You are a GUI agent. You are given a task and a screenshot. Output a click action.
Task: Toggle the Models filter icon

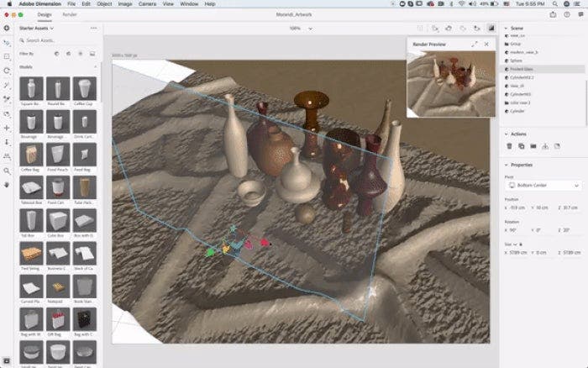pos(55,53)
